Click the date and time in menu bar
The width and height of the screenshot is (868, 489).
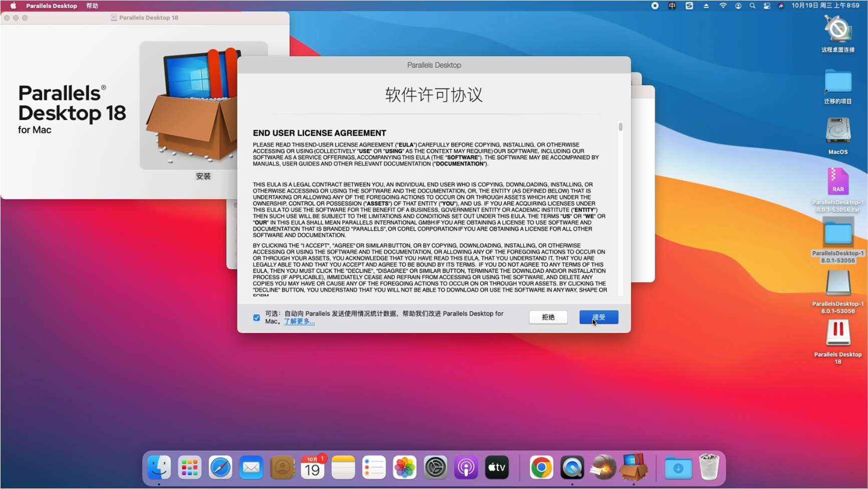click(825, 6)
